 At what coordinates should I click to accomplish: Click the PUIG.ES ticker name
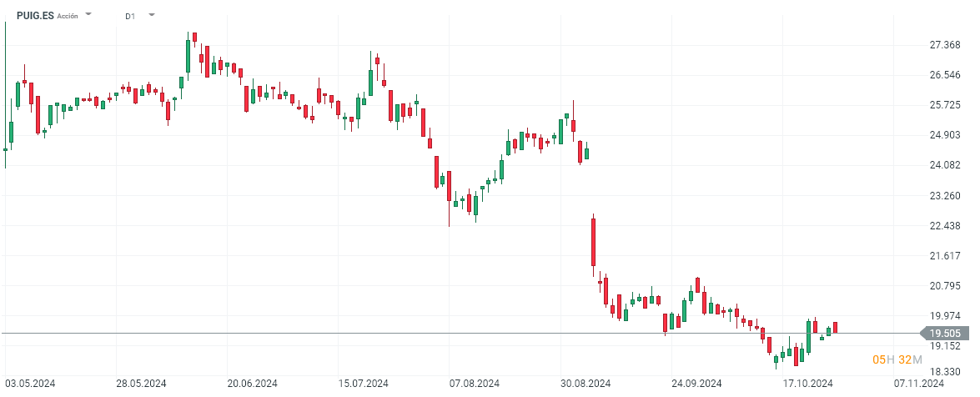[x=34, y=15]
